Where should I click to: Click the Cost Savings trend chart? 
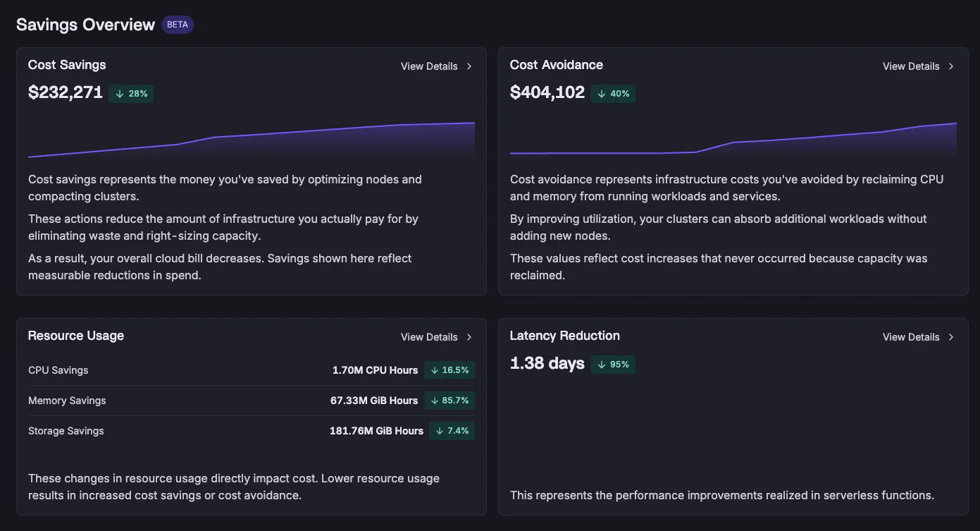[x=252, y=139]
